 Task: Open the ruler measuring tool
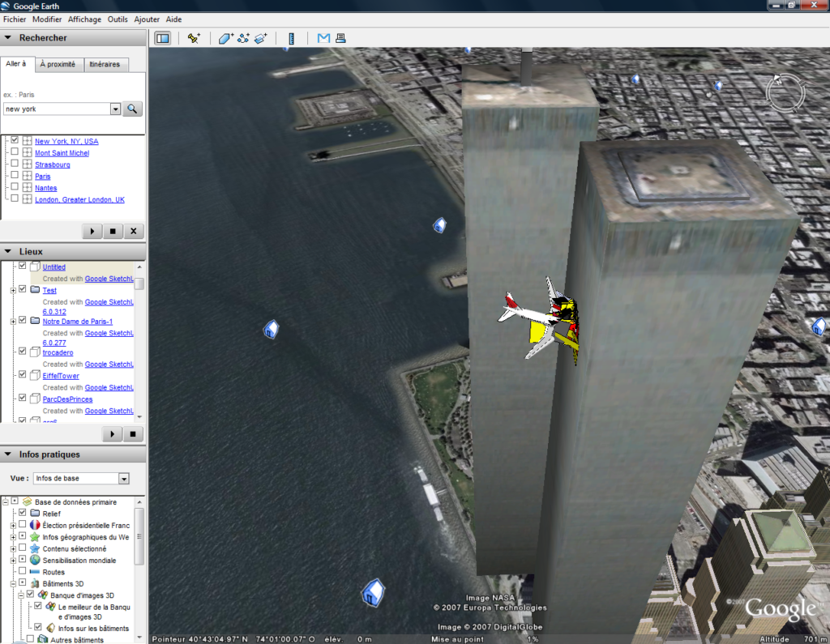[x=291, y=38]
